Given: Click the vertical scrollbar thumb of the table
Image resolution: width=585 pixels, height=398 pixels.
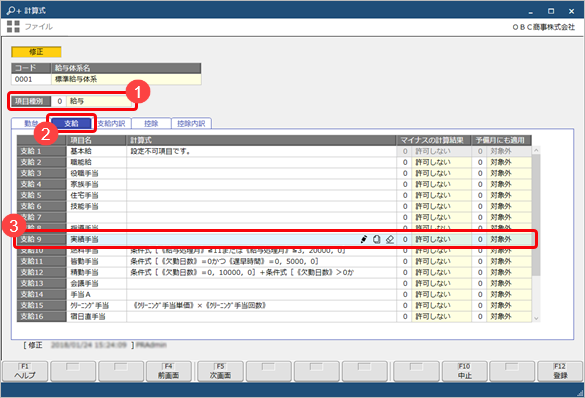Looking at the screenshot, I should tap(536, 215).
